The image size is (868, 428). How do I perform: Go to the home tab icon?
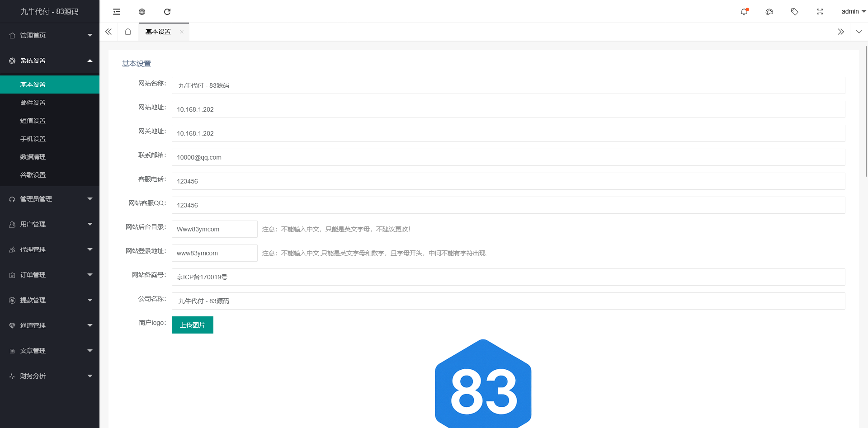click(128, 32)
